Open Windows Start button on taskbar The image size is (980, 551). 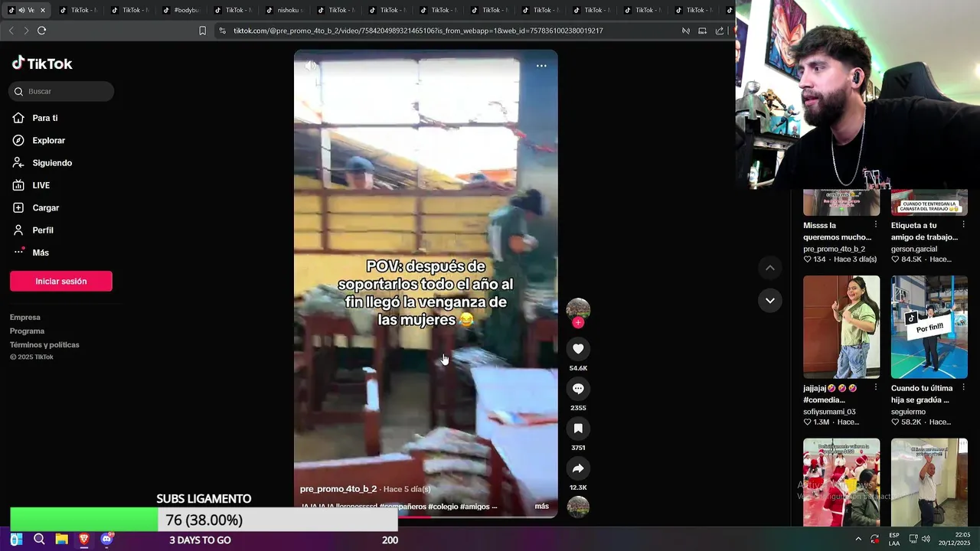coord(16,540)
